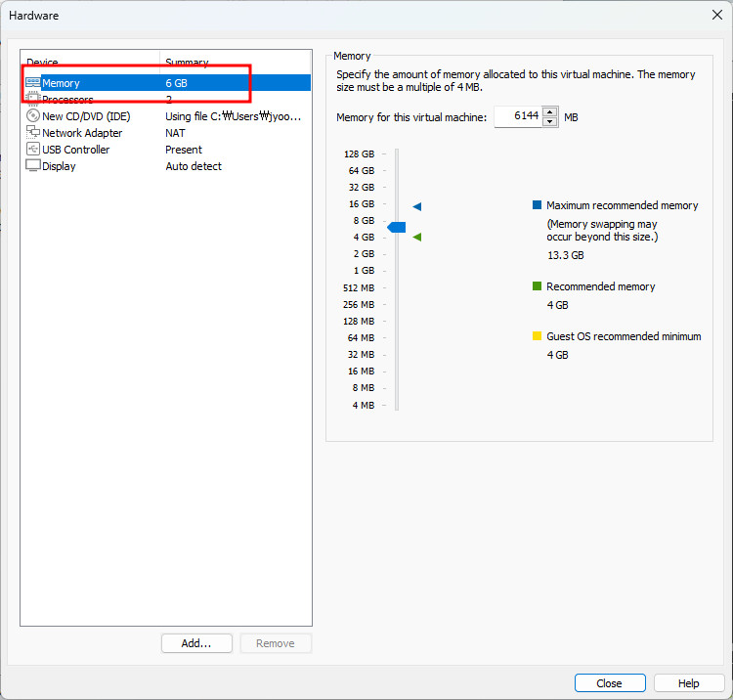Select Display device entry
The height and width of the screenshot is (700, 733).
(x=166, y=166)
